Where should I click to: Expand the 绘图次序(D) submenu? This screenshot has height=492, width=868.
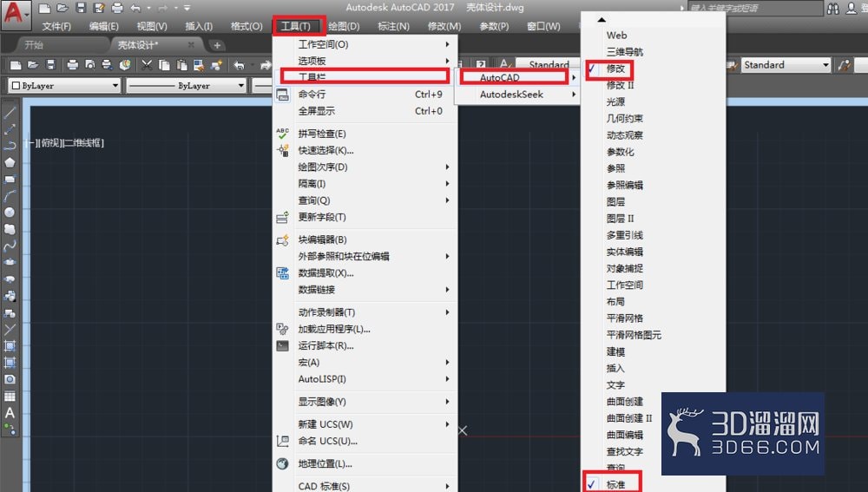coord(365,167)
